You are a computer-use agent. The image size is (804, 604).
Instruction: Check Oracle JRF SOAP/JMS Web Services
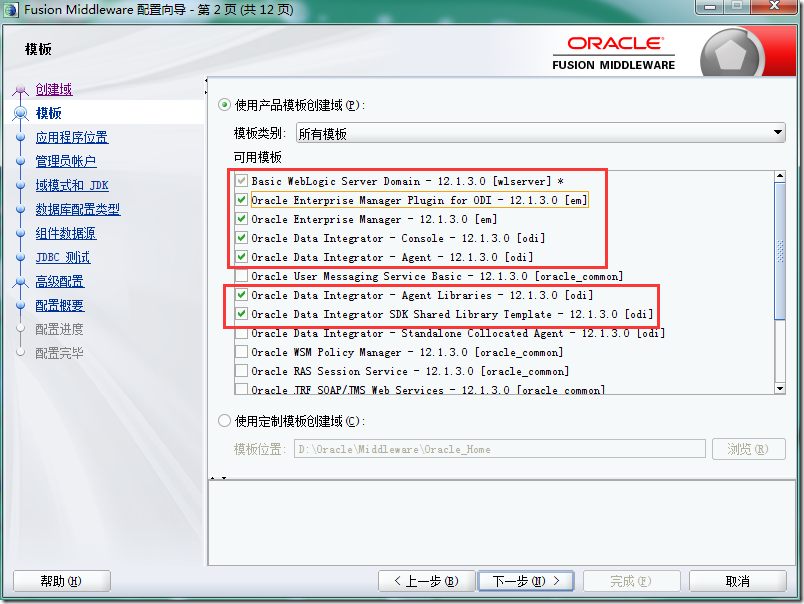[242, 389]
